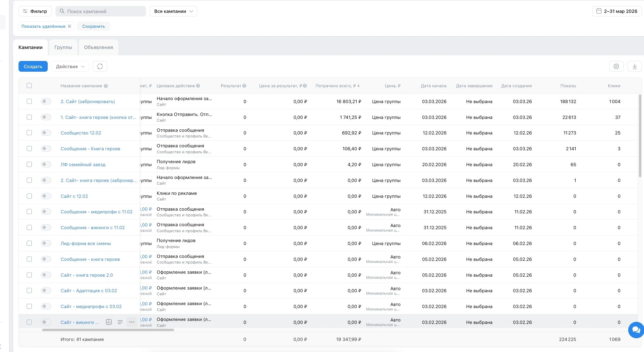
Task: Click the refresh campaigns icon
Action: (x=100, y=66)
